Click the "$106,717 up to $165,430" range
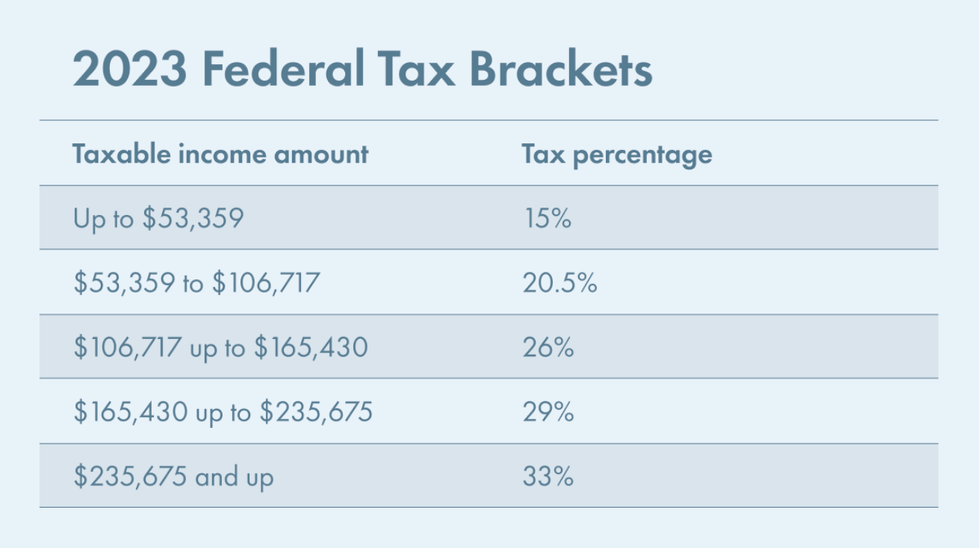The height and width of the screenshot is (548, 980). [x=220, y=348]
